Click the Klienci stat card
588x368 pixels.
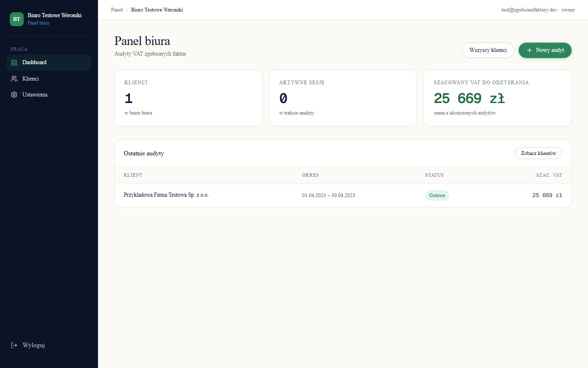pyautogui.click(x=188, y=98)
